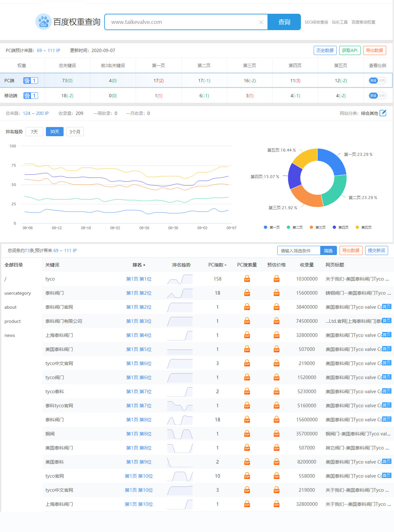Open news directory filter

click(x=10, y=335)
